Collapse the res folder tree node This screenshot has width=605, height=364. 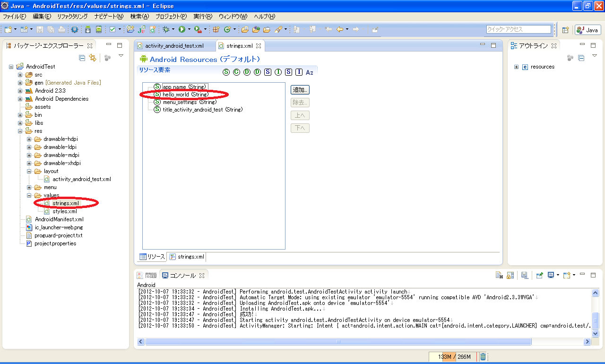(x=20, y=131)
